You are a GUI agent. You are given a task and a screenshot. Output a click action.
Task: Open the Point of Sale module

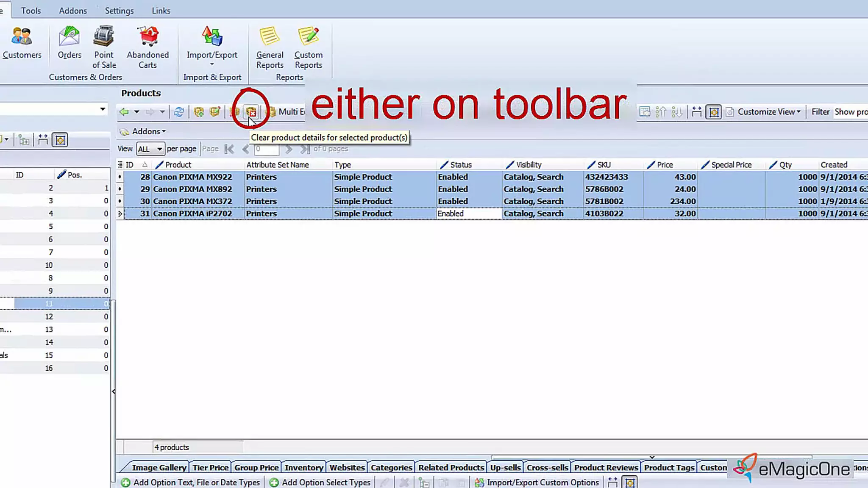[x=104, y=47]
